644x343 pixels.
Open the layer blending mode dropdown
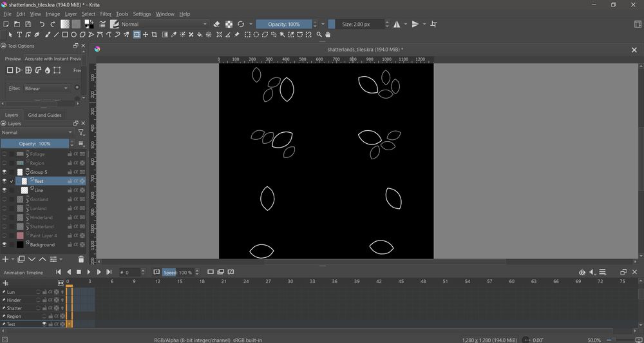pos(37,132)
